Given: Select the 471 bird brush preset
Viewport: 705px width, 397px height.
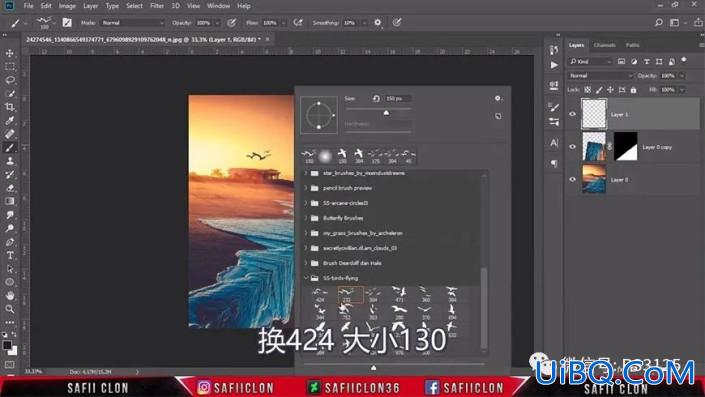Looking at the screenshot, I should pos(399,294).
